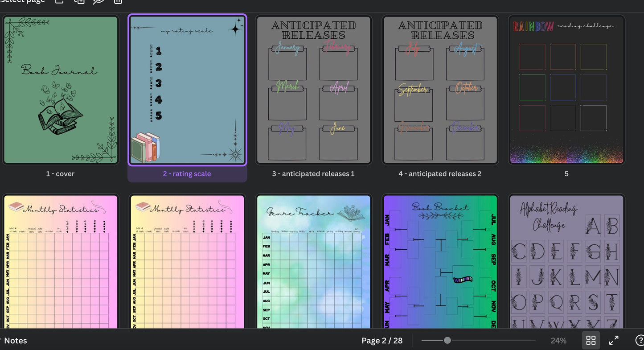644x350 pixels.
Task: Click the "2 - rating scale" page title
Action: click(x=187, y=174)
